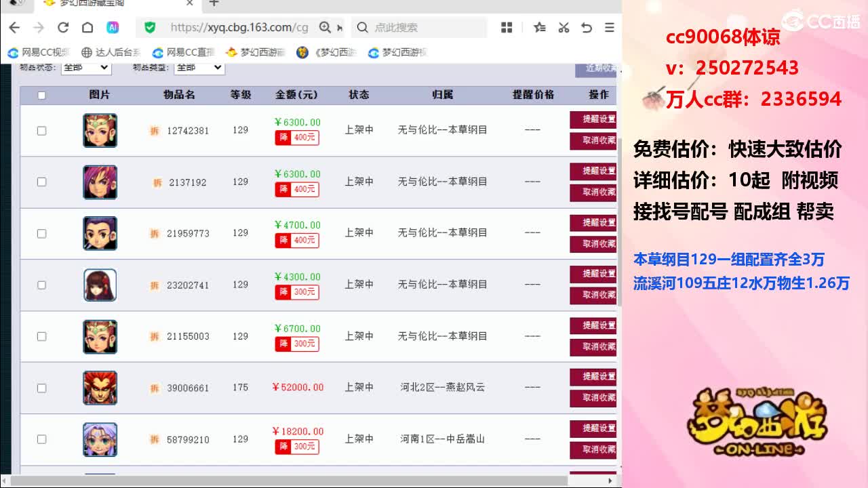
Task: Open the 网易CC视频 bookmark
Action: [x=39, y=52]
